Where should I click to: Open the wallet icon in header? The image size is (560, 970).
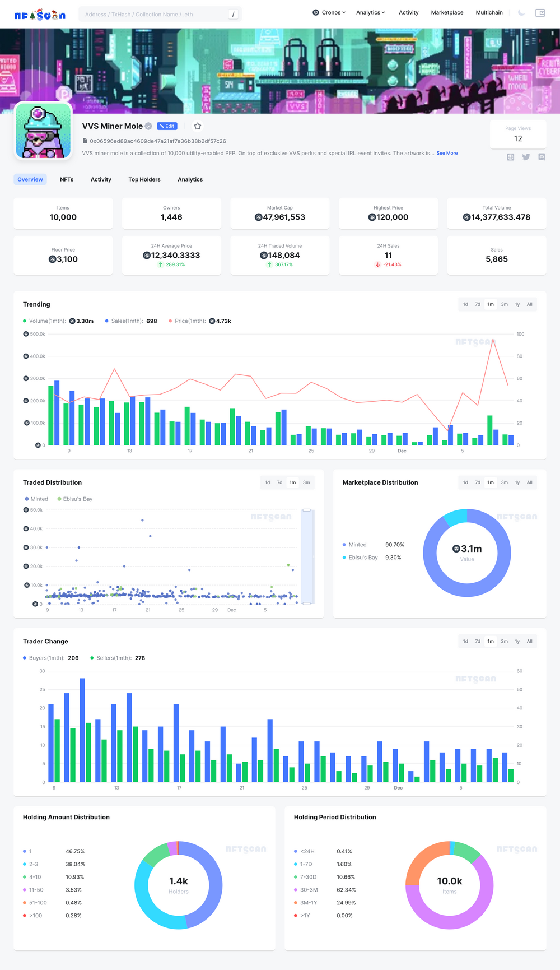click(540, 13)
